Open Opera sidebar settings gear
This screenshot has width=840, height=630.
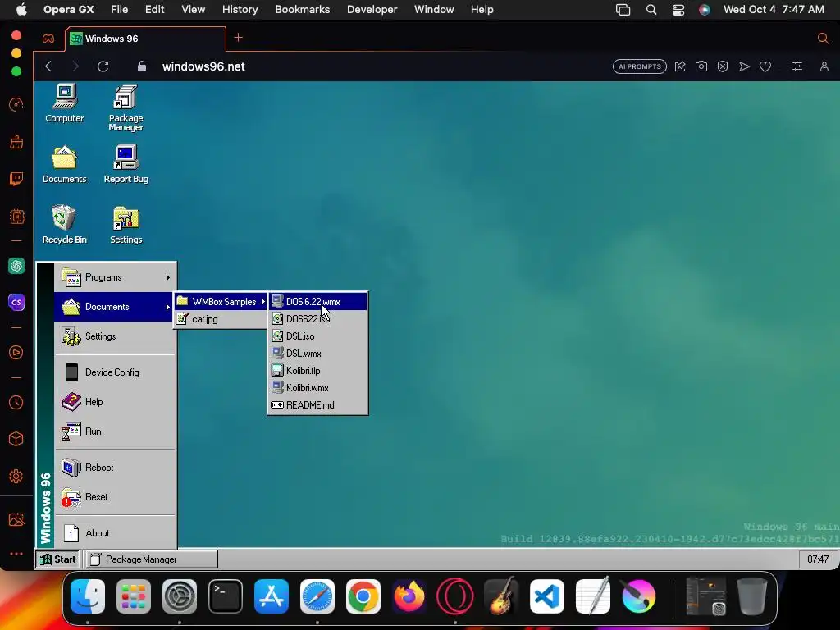click(x=16, y=477)
